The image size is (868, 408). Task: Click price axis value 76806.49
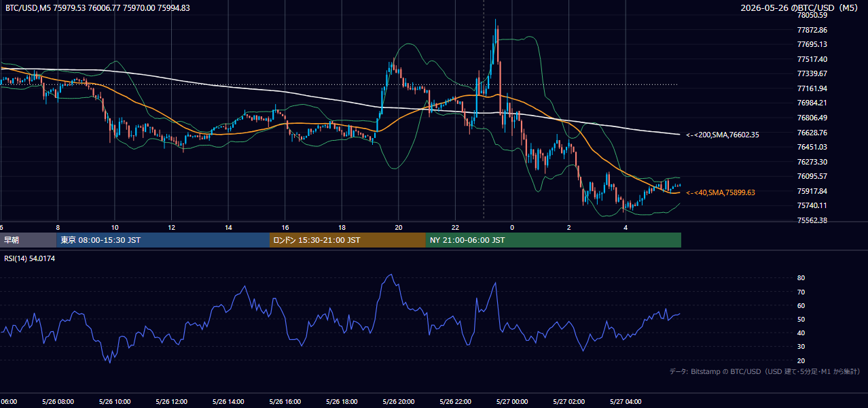[x=812, y=118]
